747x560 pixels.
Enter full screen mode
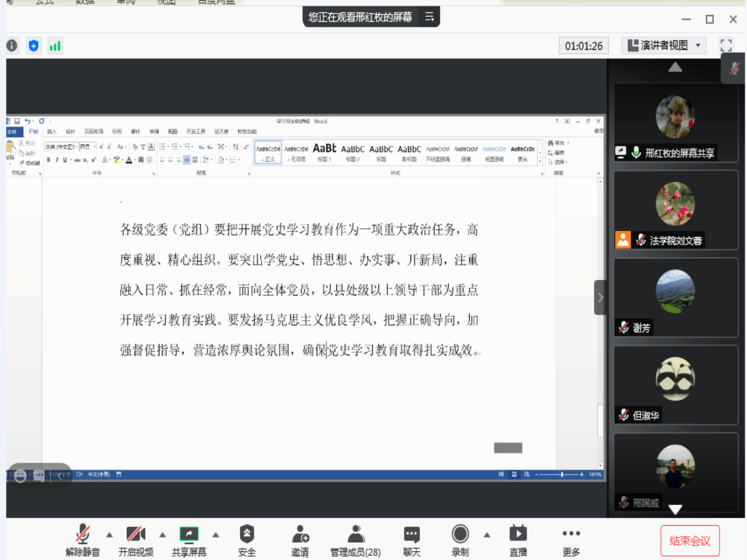(x=726, y=45)
